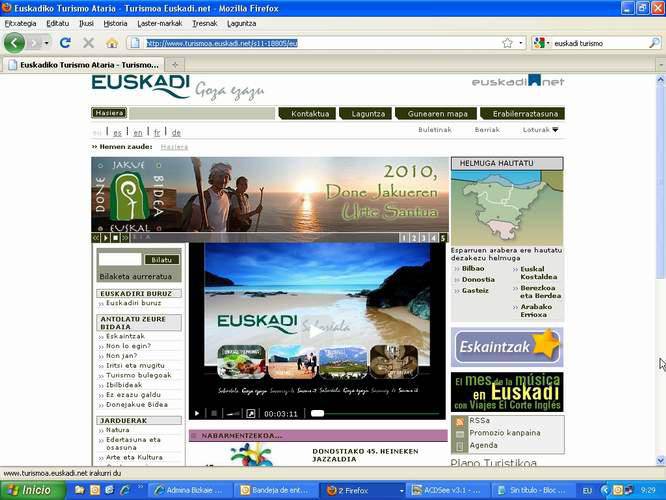
Task: Open the Ikusi menu
Action: (86, 23)
